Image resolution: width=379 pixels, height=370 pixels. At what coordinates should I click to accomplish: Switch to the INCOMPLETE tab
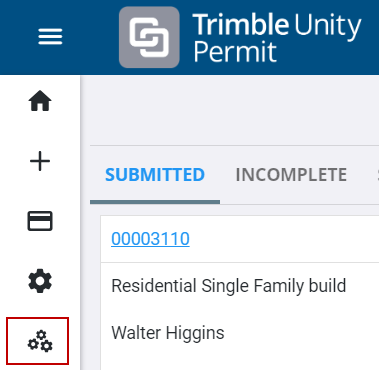(291, 175)
